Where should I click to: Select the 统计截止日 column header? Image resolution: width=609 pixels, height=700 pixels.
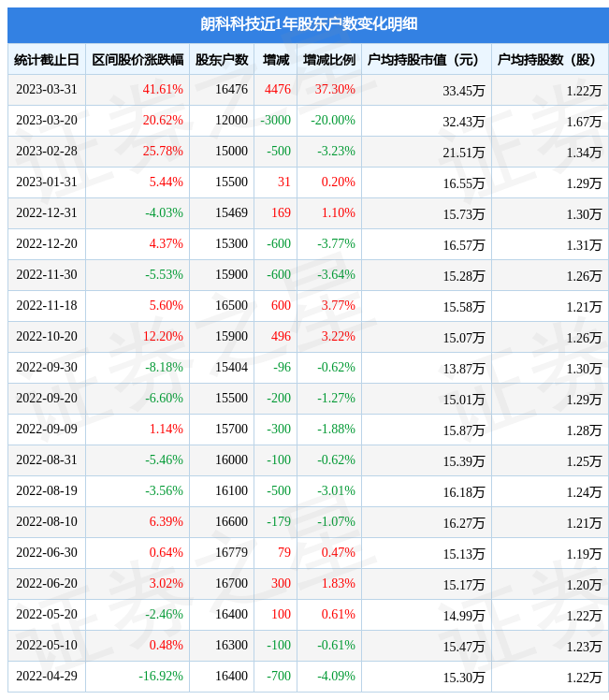[47, 59]
